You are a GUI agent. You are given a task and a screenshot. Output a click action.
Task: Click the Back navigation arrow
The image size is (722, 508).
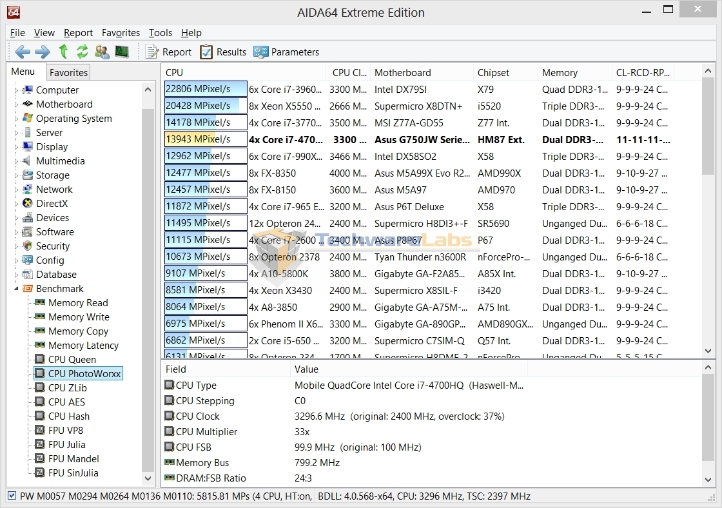(22, 52)
